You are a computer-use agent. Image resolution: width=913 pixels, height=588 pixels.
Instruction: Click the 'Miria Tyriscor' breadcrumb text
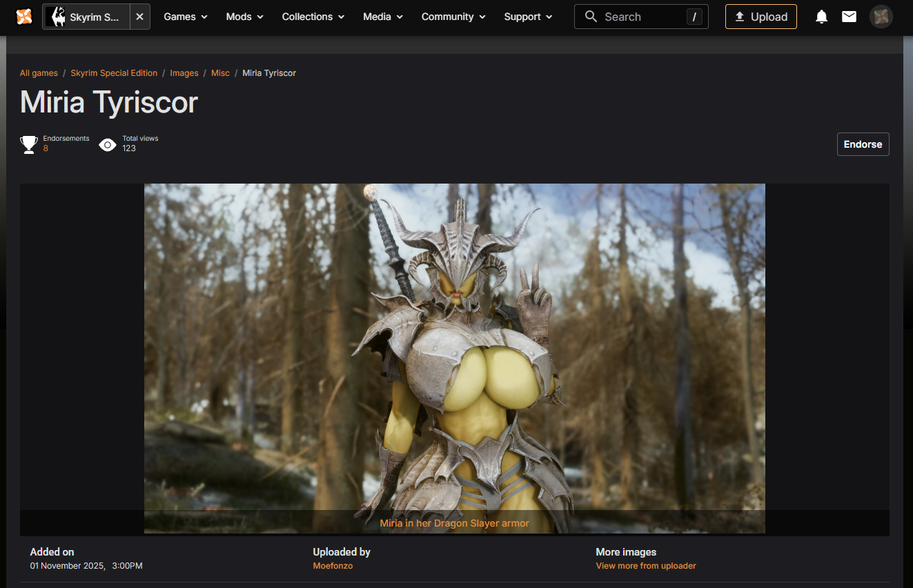(269, 73)
